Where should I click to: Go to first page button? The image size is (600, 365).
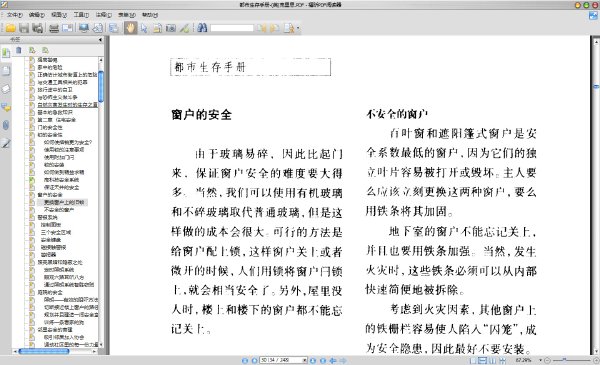click(245, 360)
